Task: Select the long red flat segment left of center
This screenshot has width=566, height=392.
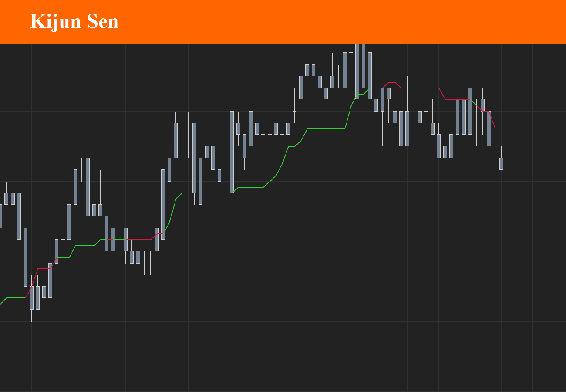Action: (131, 240)
